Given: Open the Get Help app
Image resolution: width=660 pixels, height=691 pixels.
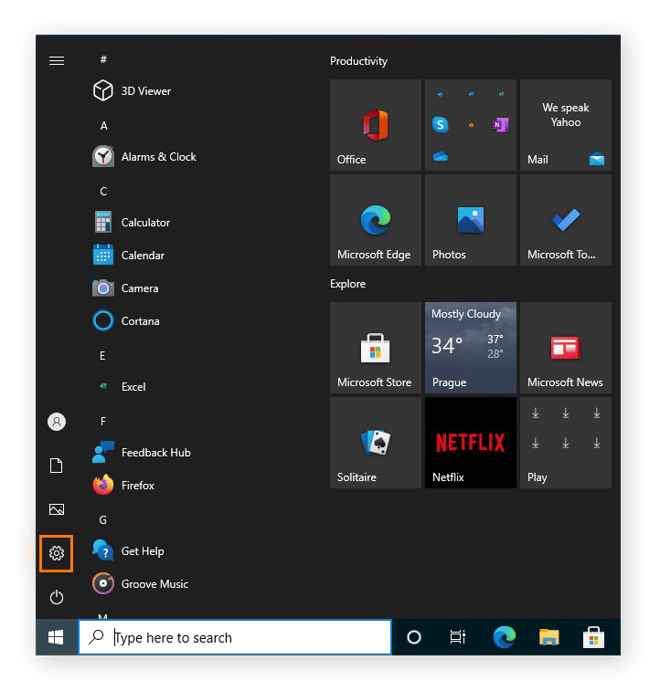Looking at the screenshot, I should [x=128, y=551].
